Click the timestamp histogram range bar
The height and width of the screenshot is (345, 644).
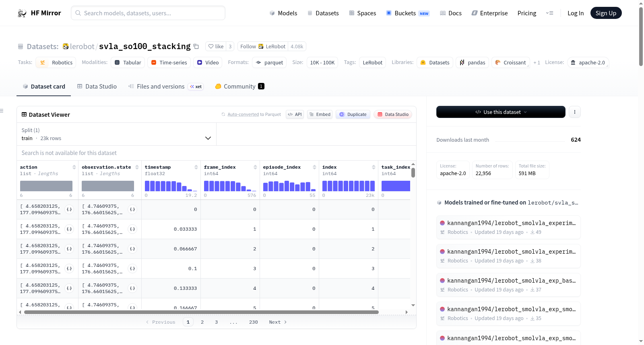[171, 186]
